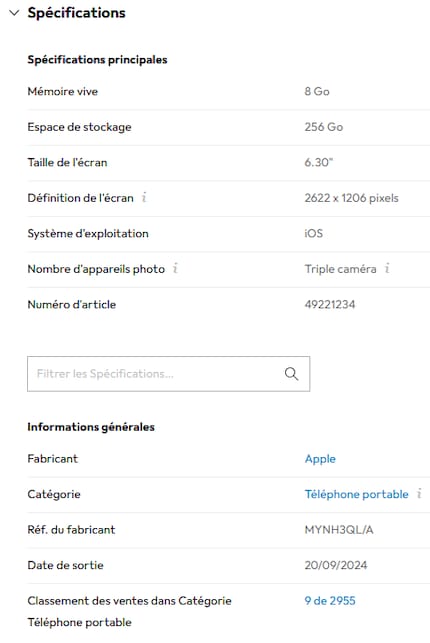The image size is (430, 643).
Task: Click the Informations générales heading
Action: tap(91, 427)
